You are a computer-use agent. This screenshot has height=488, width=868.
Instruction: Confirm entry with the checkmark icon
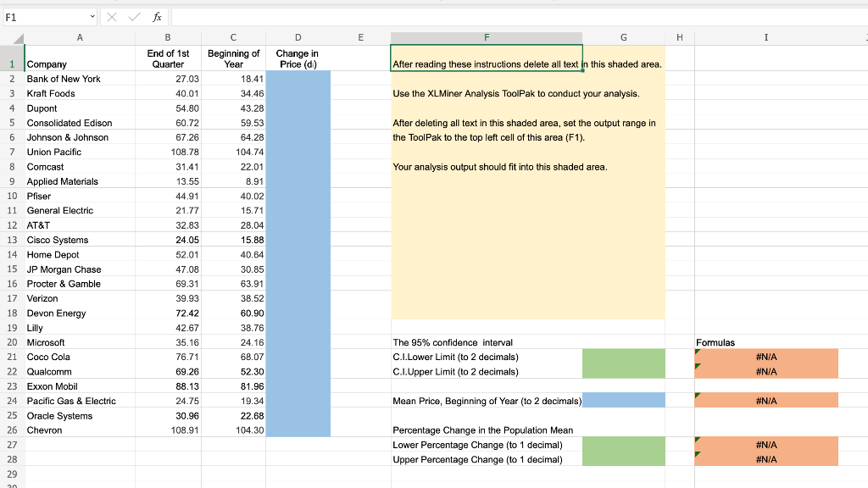point(134,17)
